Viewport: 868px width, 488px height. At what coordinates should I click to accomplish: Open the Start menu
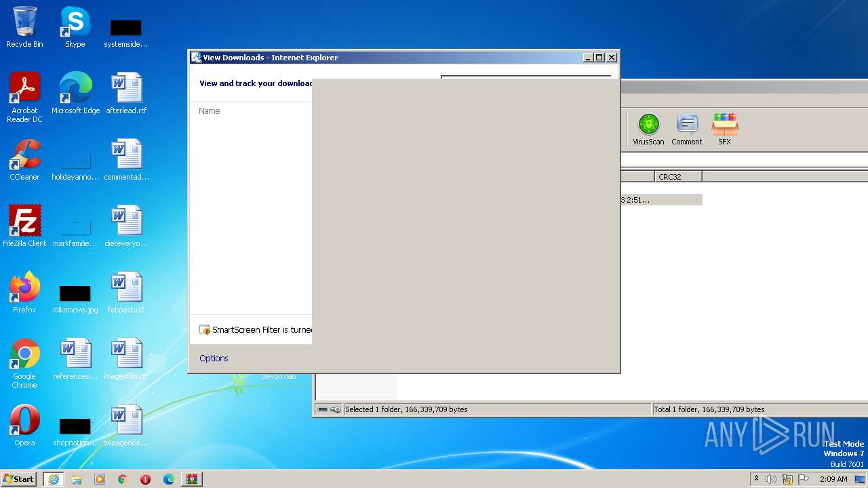pos(19,479)
